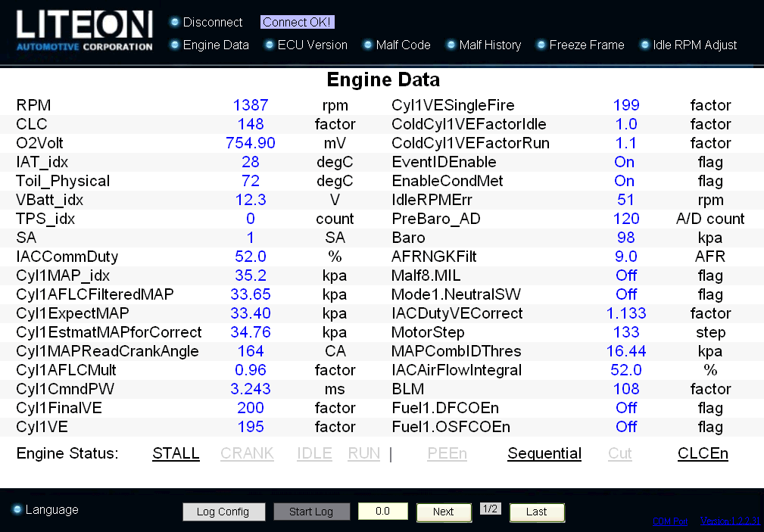Image resolution: width=764 pixels, height=532 pixels.
Task: Click the ECU Version indicator icon
Action: click(x=269, y=45)
